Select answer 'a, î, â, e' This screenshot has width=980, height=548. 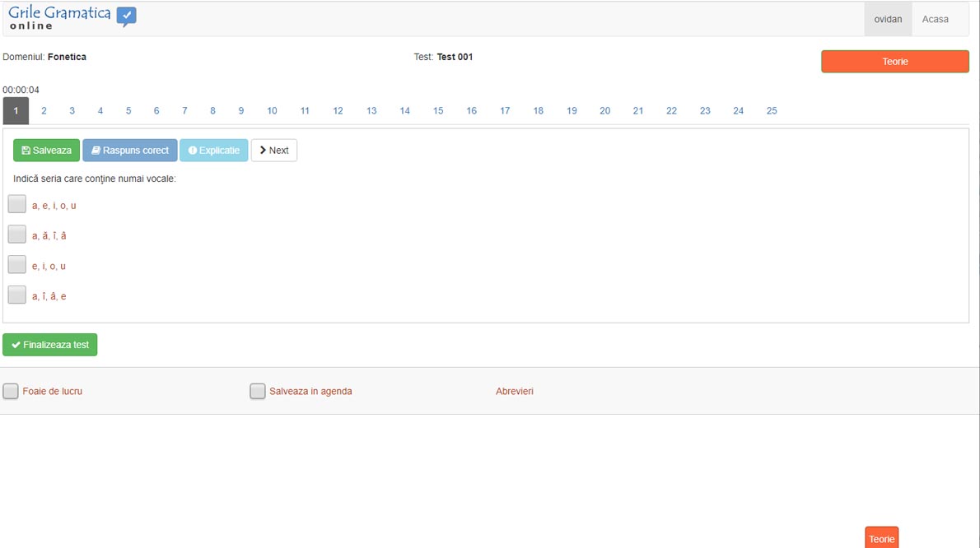coord(17,295)
